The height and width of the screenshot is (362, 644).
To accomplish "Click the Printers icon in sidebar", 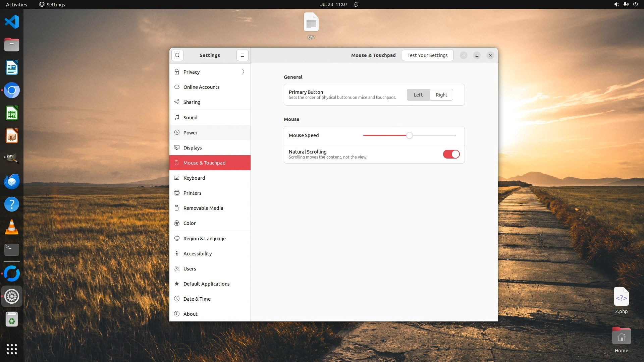I will click(177, 193).
